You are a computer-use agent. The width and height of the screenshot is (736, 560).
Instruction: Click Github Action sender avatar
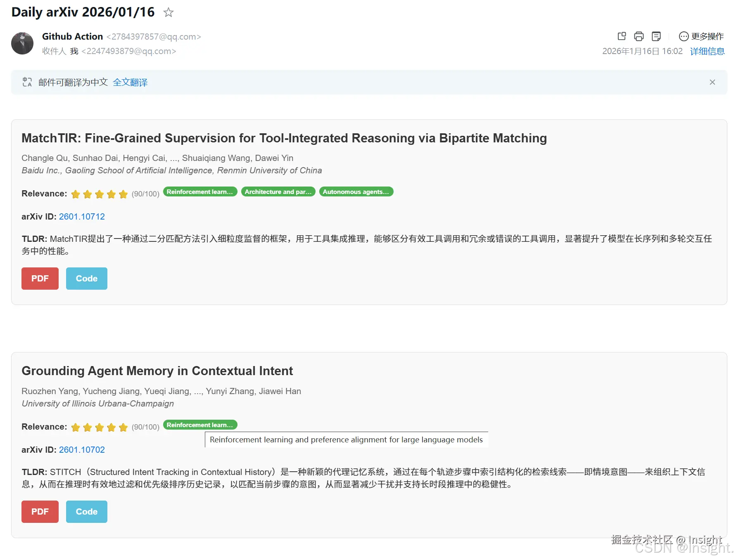pos(22,43)
